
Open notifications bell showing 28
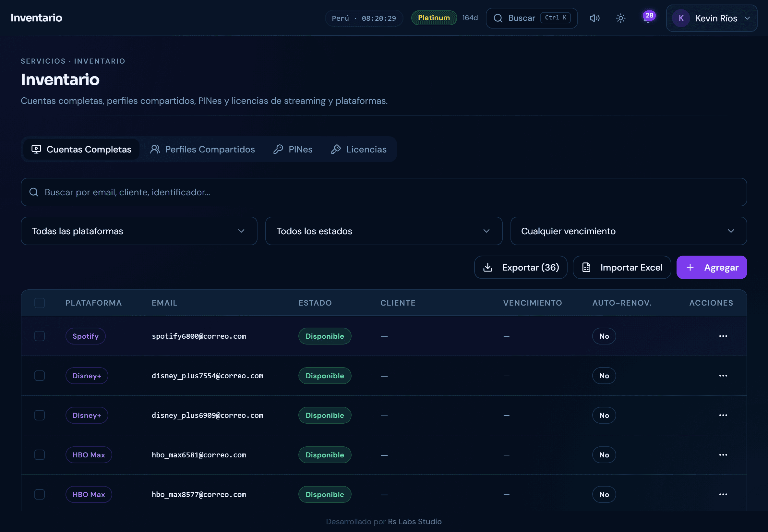click(648, 17)
